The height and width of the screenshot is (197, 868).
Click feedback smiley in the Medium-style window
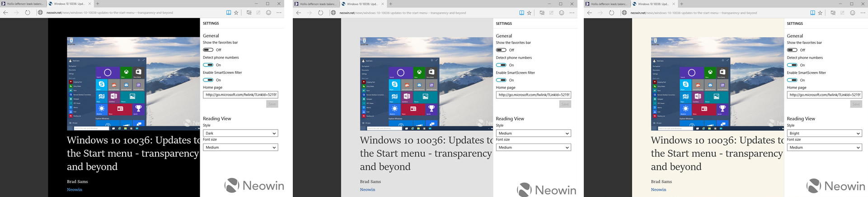(562, 13)
